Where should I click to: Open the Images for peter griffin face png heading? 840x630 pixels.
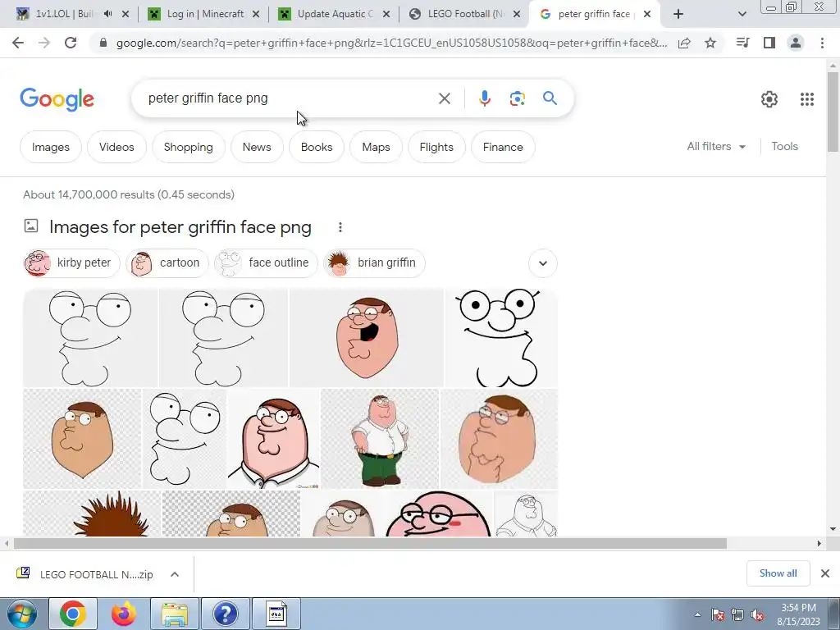(x=180, y=227)
